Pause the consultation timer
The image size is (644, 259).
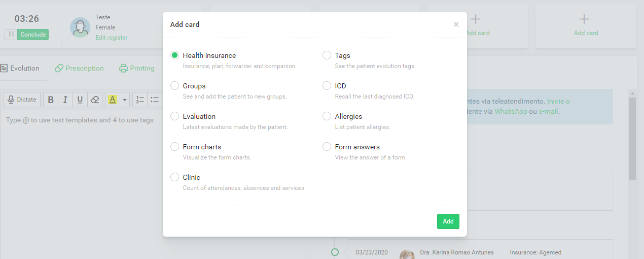coord(11,35)
